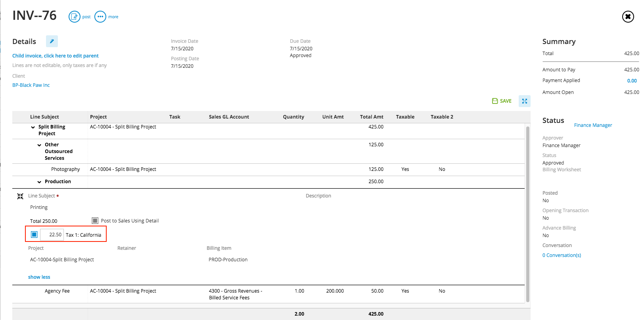Click the expand full screen icon beside SAVE
644x320 pixels.
pyautogui.click(x=524, y=101)
